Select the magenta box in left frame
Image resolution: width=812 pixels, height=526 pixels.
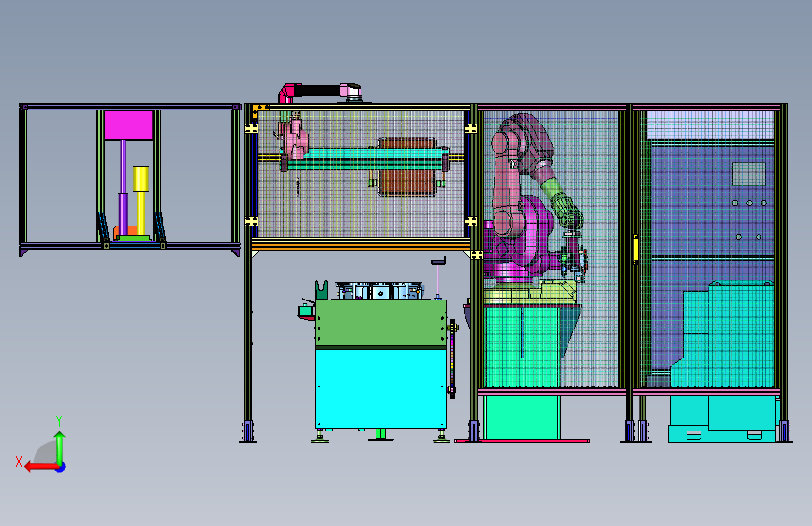[x=128, y=125]
